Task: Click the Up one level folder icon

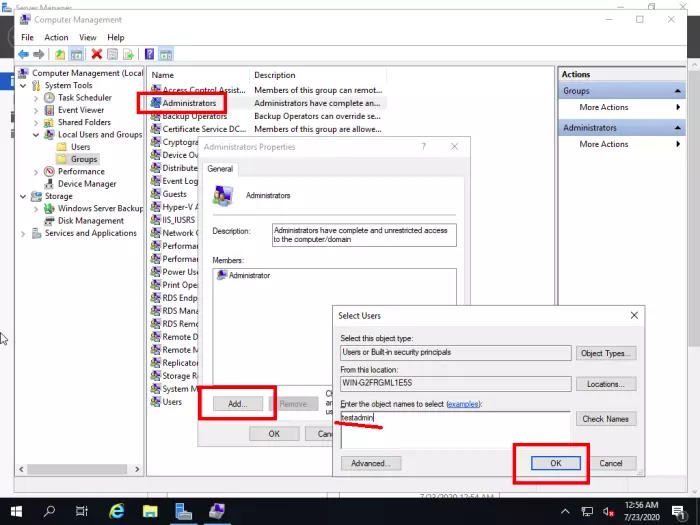Action: point(60,54)
